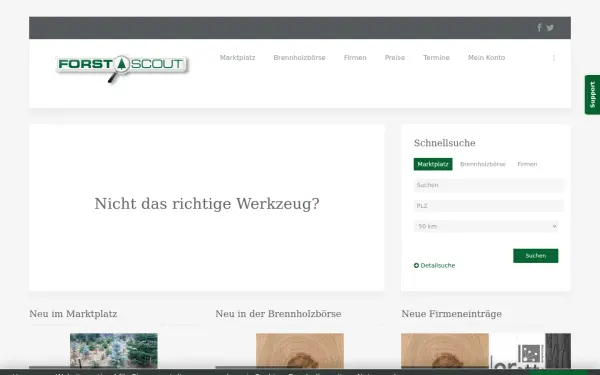Image resolution: width=600 pixels, height=375 pixels.
Task: Open the tree plantation thumbnail under Neu im Marktplatz
Action: pyautogui.click(x=114, y=351)
